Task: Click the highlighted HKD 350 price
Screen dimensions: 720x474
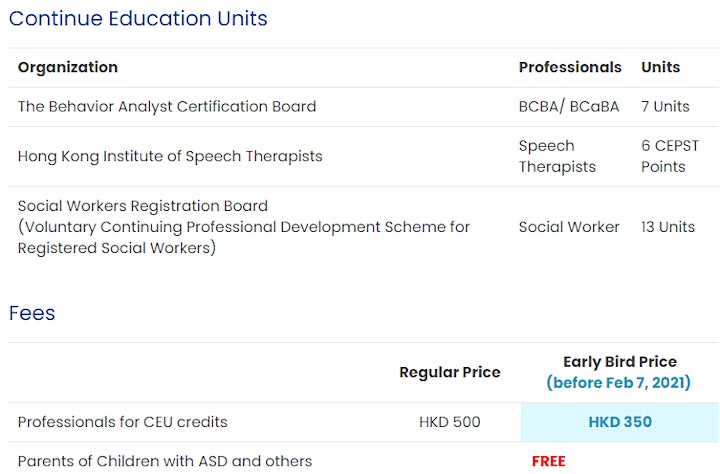Action: [x=620, y=422]
